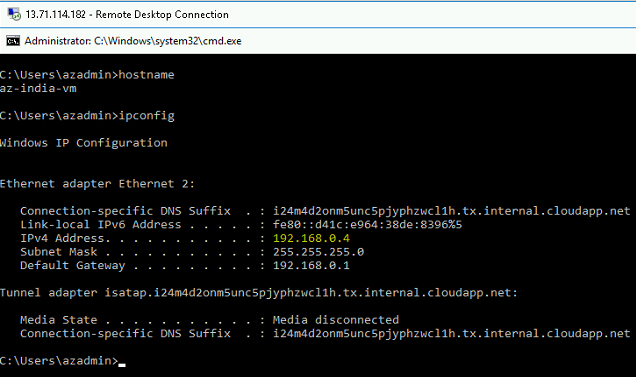
Task: Open the cmd.exe system menu icon
Action: (13, 41)
